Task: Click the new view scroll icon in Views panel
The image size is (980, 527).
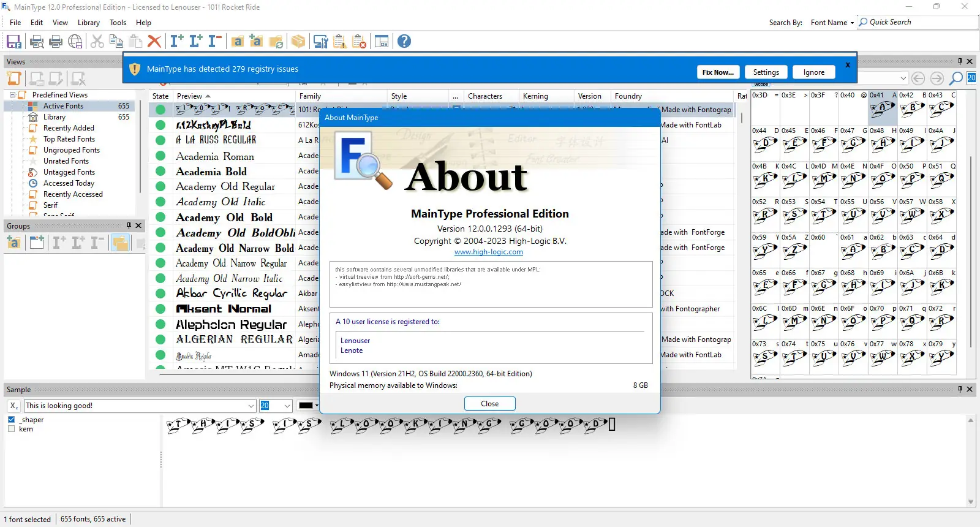Action: (14, 78)
